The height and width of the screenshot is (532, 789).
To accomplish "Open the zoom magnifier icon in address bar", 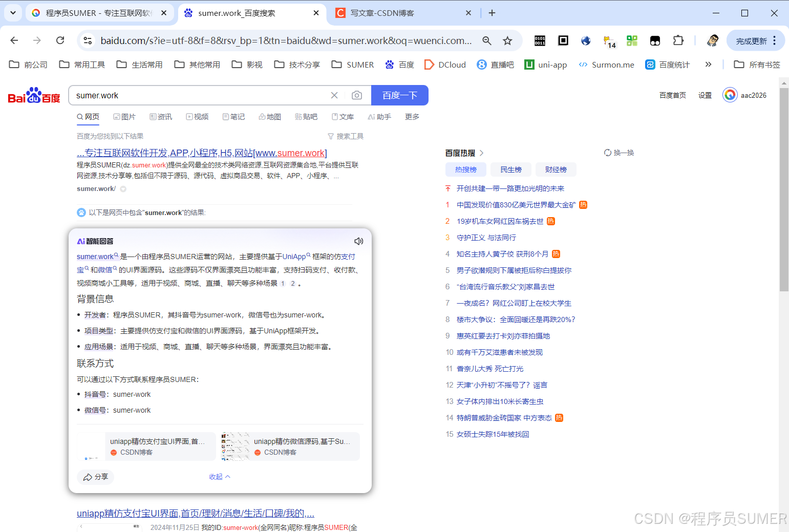I will pos(487,40).
